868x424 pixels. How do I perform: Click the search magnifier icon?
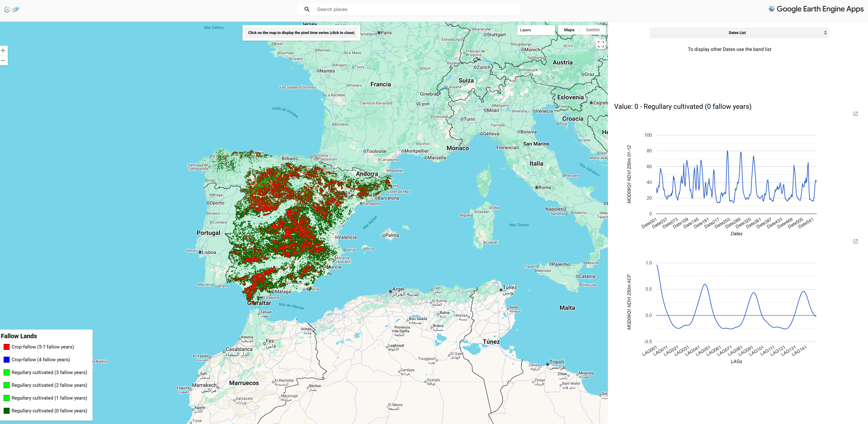(x=307, y=9)
